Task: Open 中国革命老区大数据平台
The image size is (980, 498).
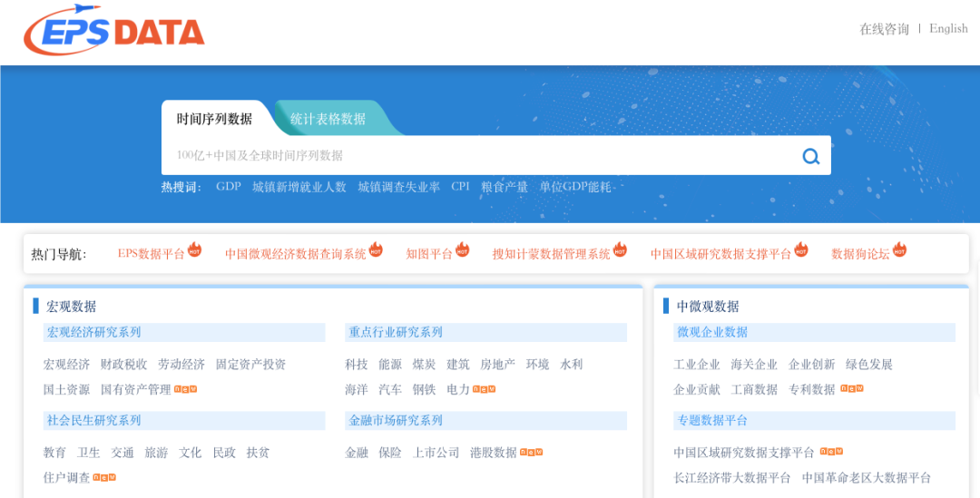Action: 867,478
